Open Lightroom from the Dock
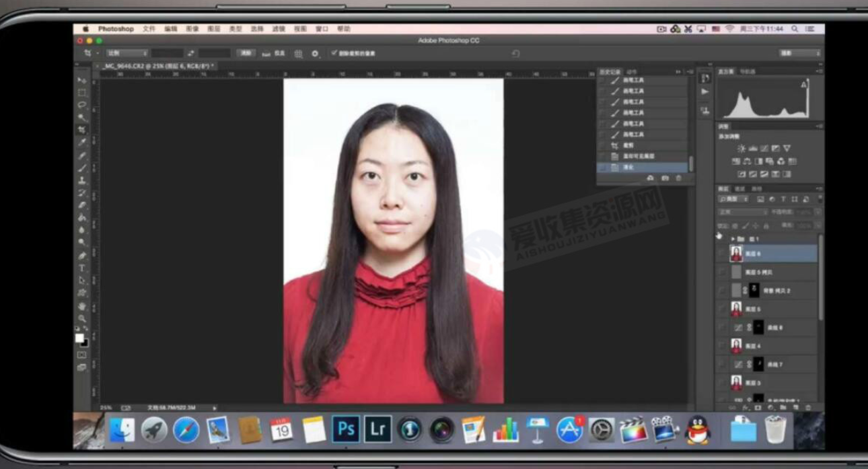This screenshot has width=868, height=469. click(x=378, y=429)
